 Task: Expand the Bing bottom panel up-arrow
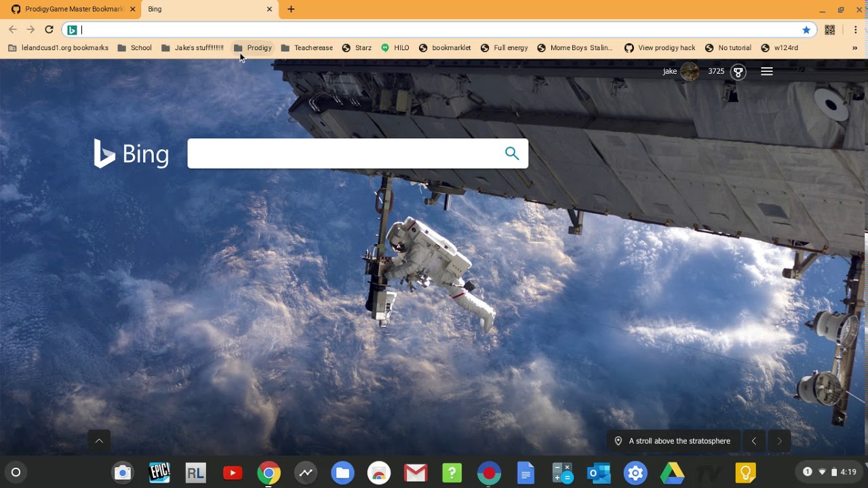pos(99,441)
